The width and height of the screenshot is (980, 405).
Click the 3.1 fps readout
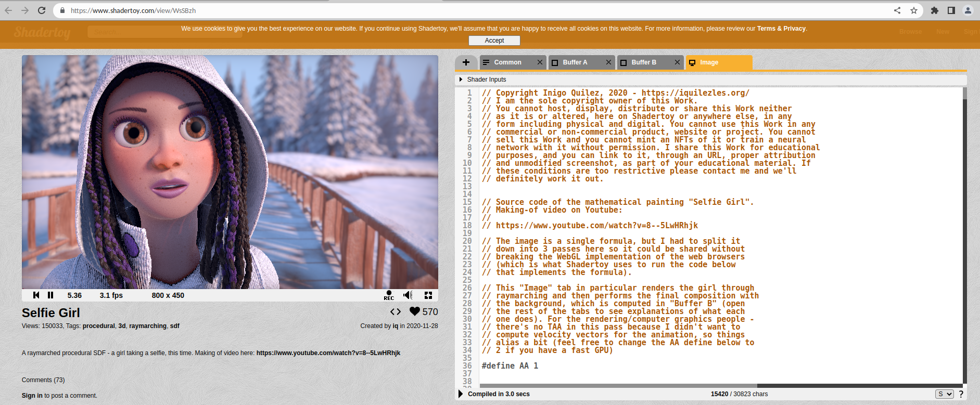[x=111, y=295]
